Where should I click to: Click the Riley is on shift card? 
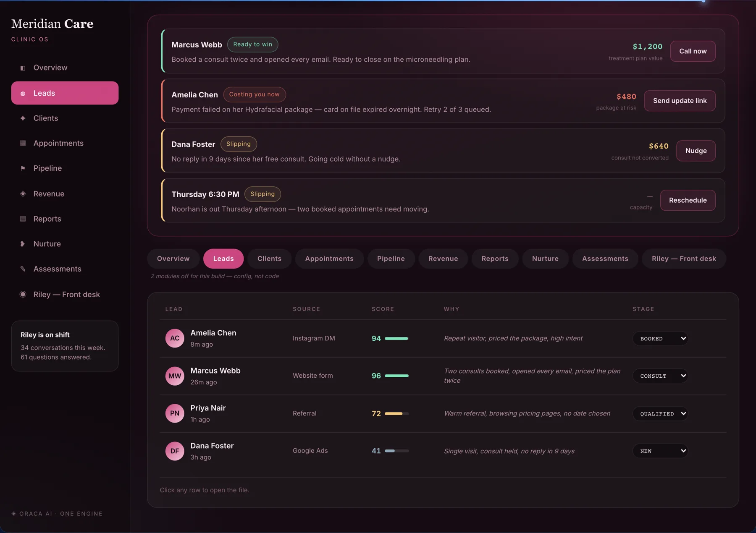[65, 346]
